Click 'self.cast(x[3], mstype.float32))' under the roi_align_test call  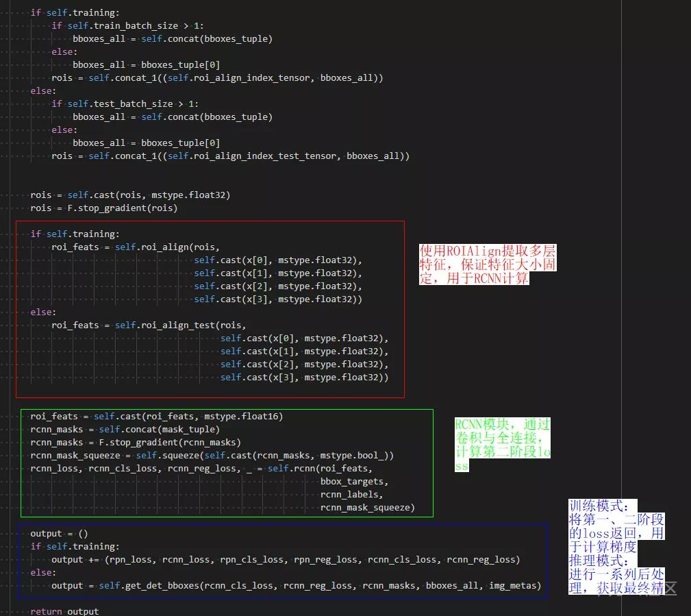point(304,378)
